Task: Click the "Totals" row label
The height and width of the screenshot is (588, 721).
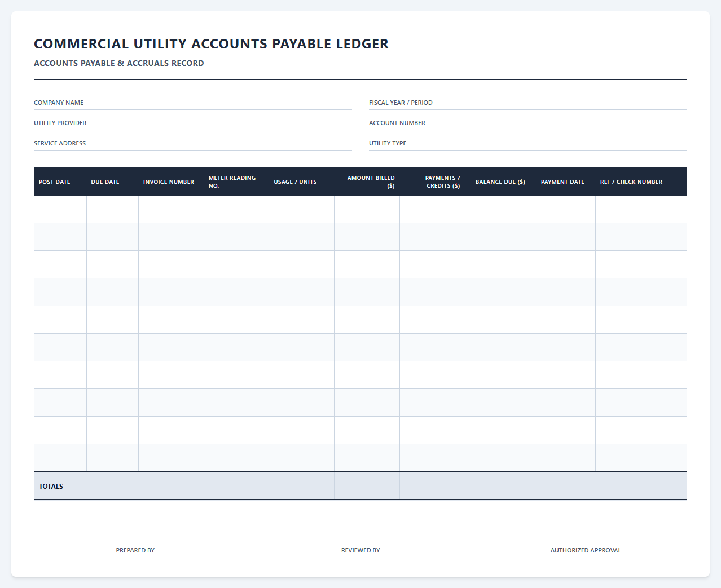Action: [x=51, y=486]
